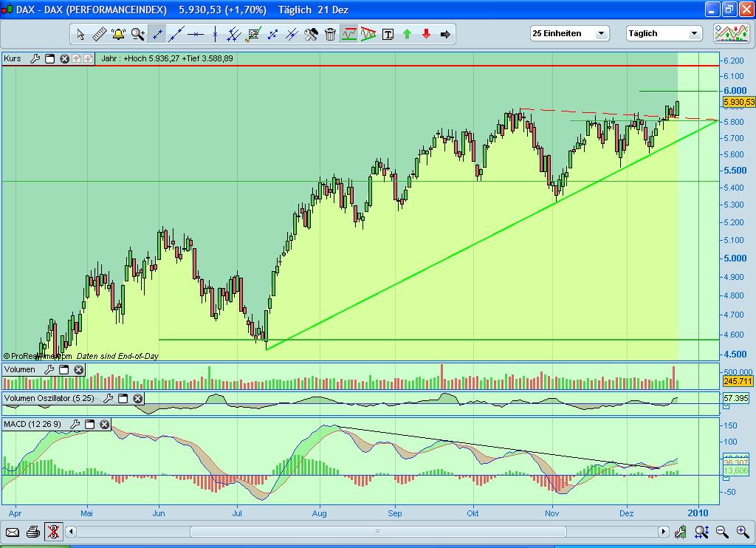Toggle the crossed-out red icon near printer

click(53, 532)
